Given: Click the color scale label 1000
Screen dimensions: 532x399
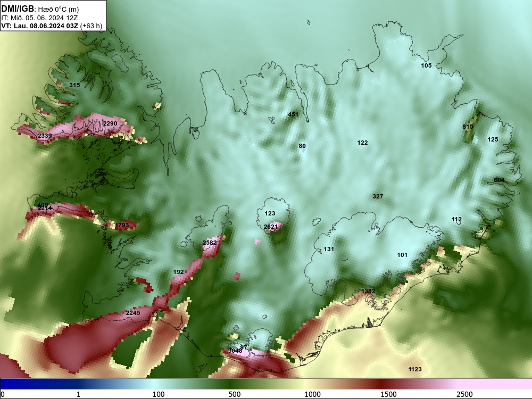Looking at the screenshot, I should click(x=312, y=394).
